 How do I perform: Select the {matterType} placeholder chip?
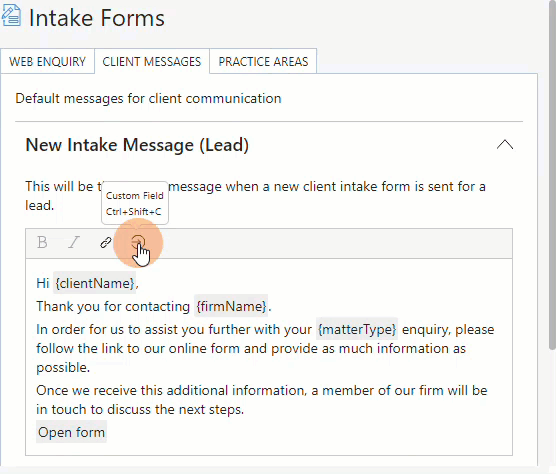357,329
